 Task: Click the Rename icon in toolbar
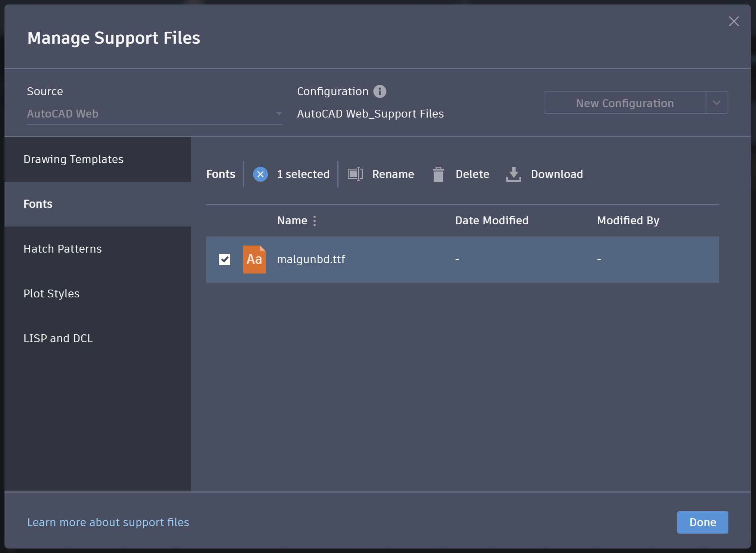355,174
